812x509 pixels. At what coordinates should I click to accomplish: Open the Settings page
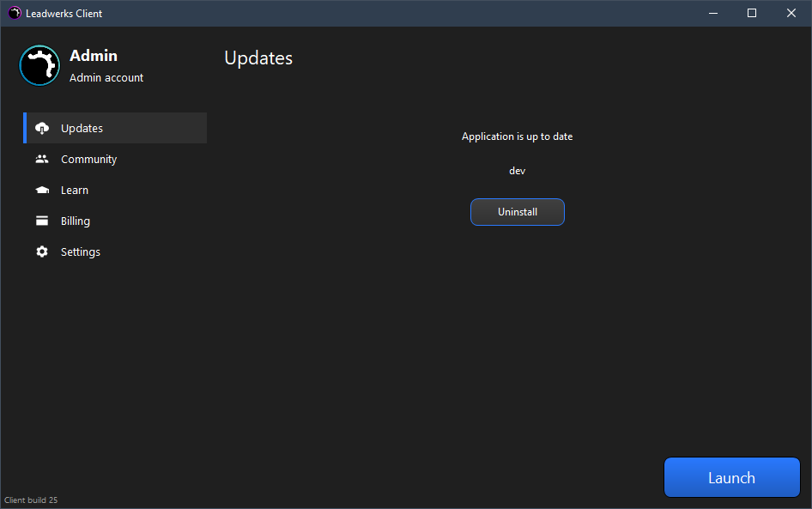click(115, 251)
